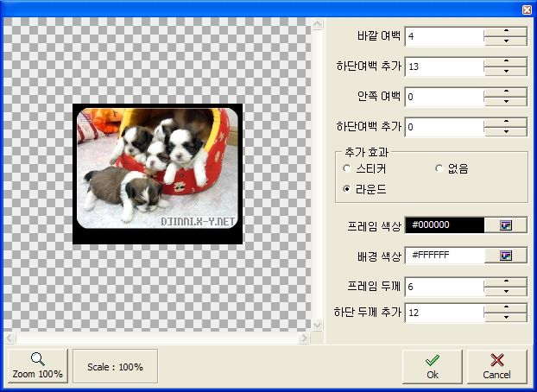Image resolution: width=537 pixels, height=392 pixels.
Task: Decrease the 프레임 두께 value
Action: coord(506,291)
